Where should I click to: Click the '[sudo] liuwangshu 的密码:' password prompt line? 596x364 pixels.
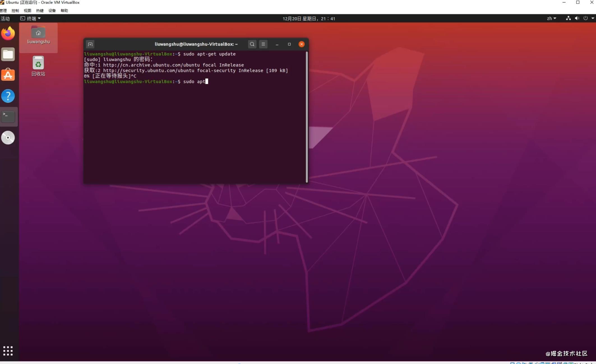(x=118, y=59)
